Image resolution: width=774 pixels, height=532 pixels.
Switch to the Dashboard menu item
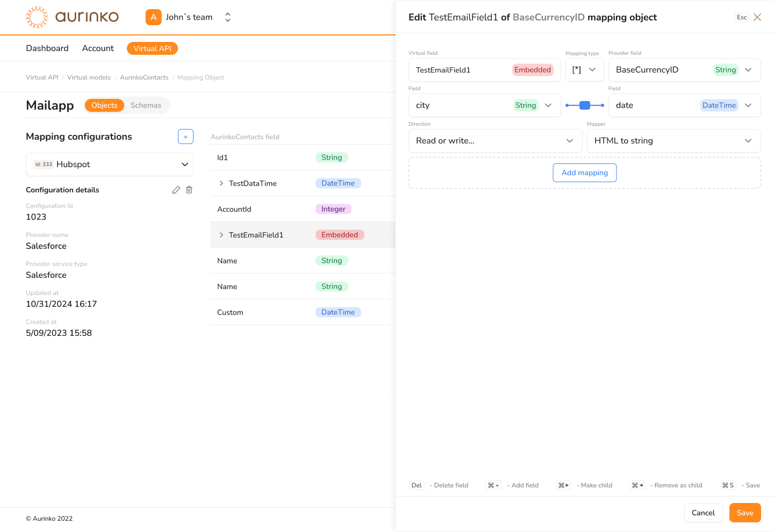[47, 48]
